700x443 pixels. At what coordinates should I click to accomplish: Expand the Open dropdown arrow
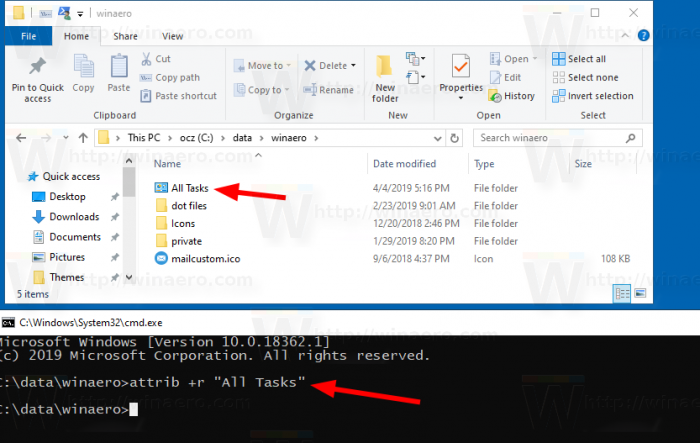pyautogui.click(x=535, y=59)
